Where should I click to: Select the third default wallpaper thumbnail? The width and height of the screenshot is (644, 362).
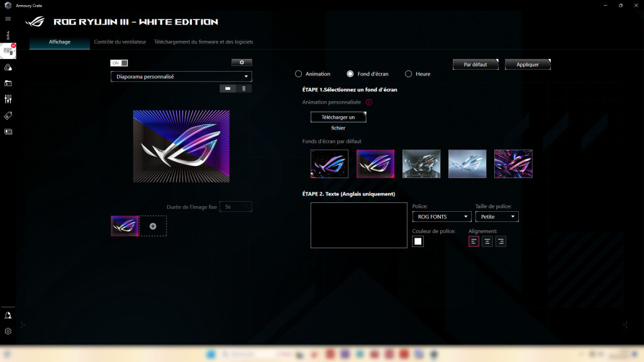421,163
